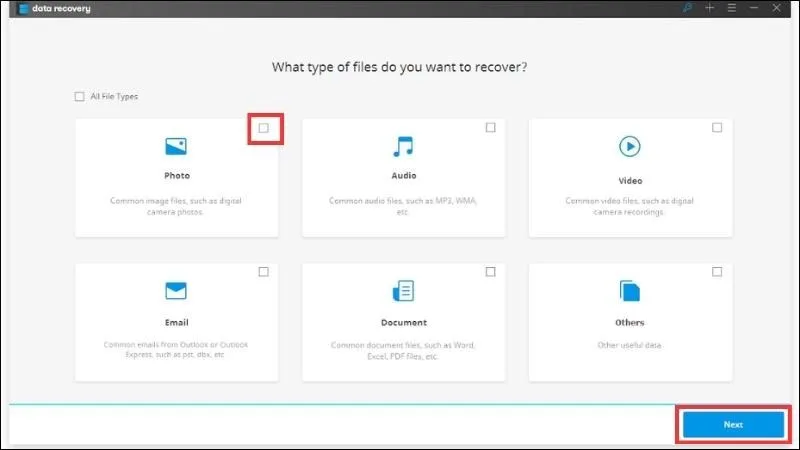Open the hamburger menu in title bar
Screen dimensions: 800x450
[732, 8]
